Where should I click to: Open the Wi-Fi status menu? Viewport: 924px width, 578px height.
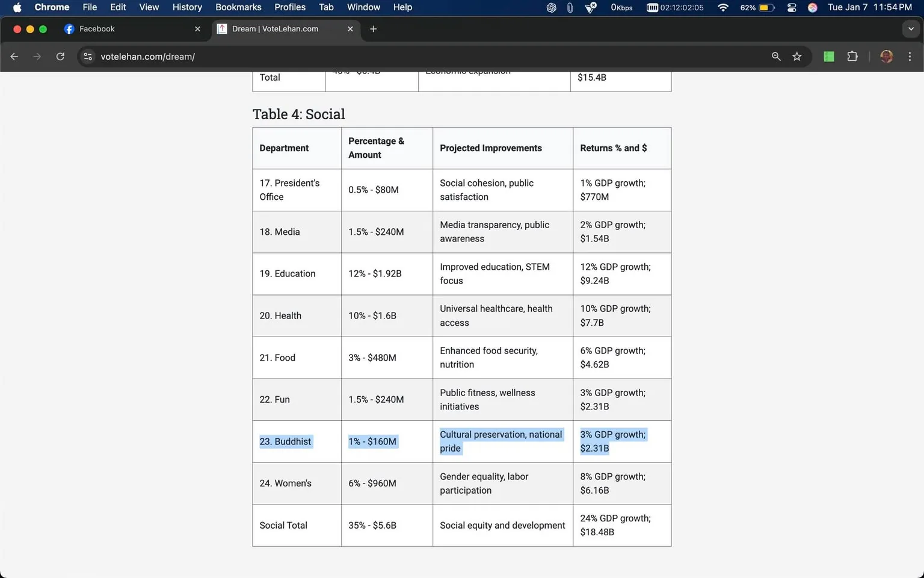pos(723,7)
